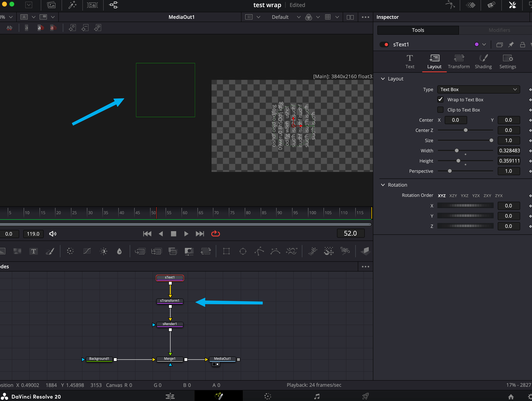Click the Width slider handle

pos(457,150)
